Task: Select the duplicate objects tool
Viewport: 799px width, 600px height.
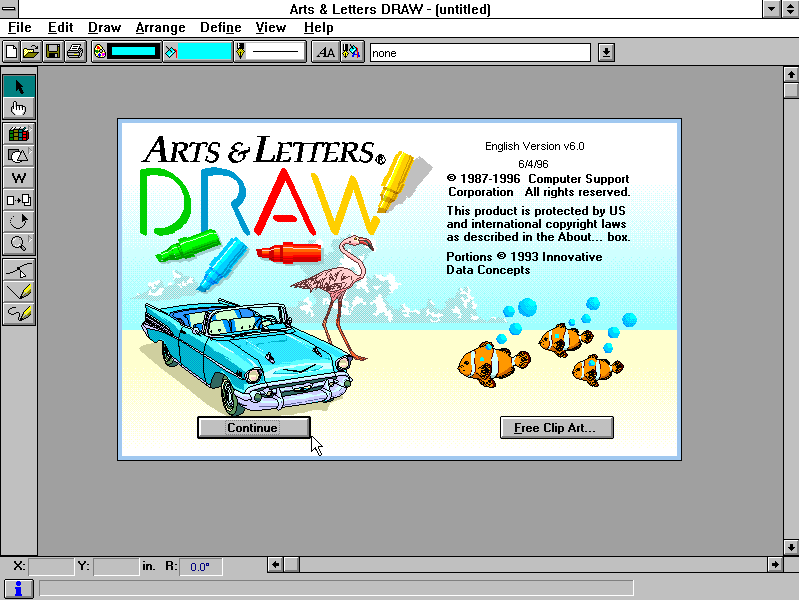Action: (x=19, y=200)
